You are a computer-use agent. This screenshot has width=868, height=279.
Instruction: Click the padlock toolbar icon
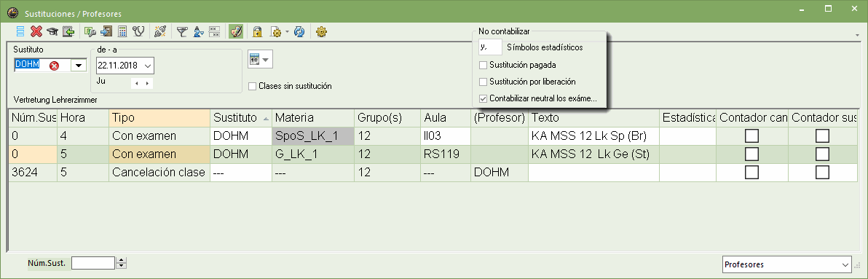pos(257,31)
